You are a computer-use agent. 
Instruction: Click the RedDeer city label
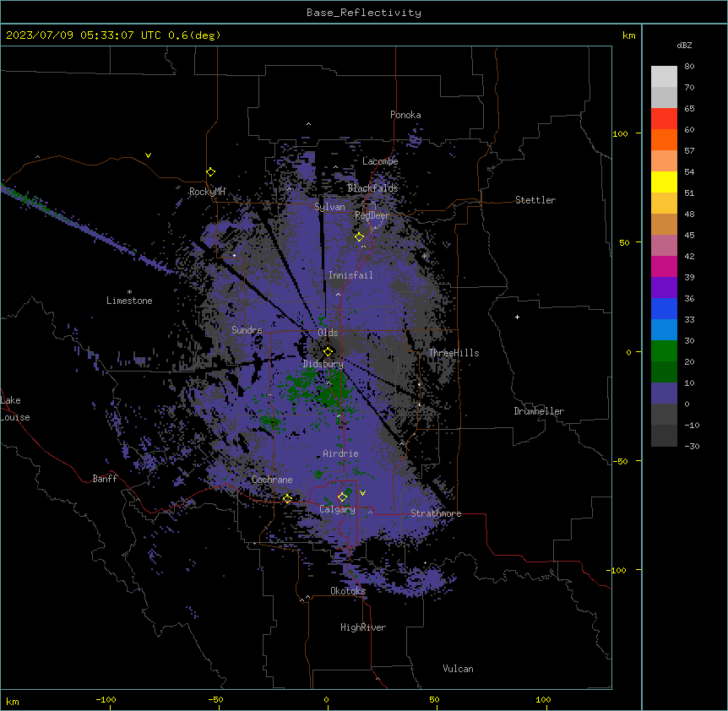click(372, 215)
